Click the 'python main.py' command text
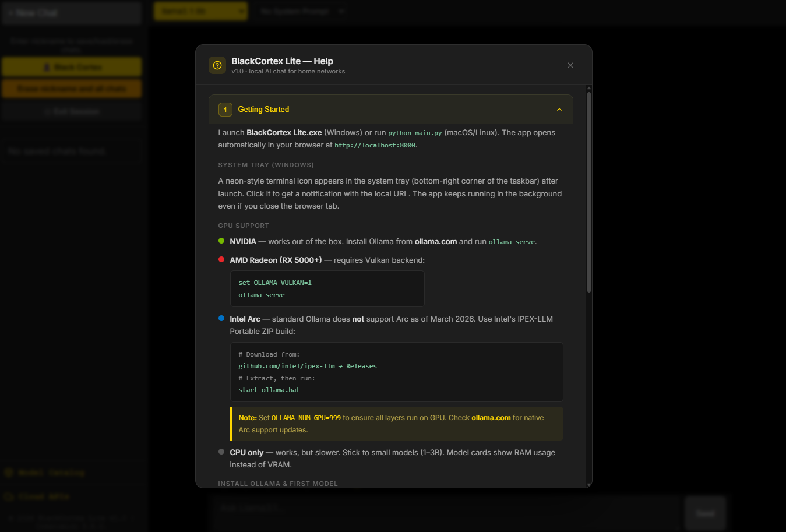This screenshot has height=532, width=786. 415,133
